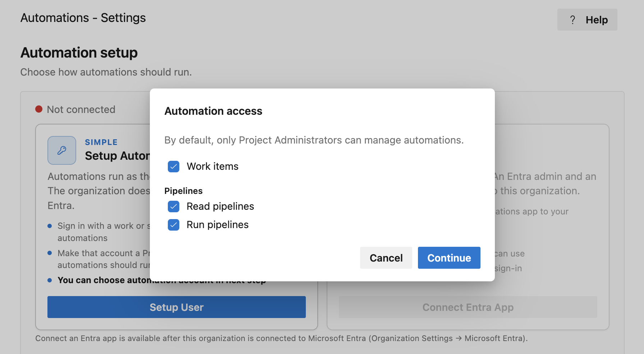Viewport: 644px width, 354px height.
Task: Uncheck the Work items checkbox
Action: click(x=174, y=167)
